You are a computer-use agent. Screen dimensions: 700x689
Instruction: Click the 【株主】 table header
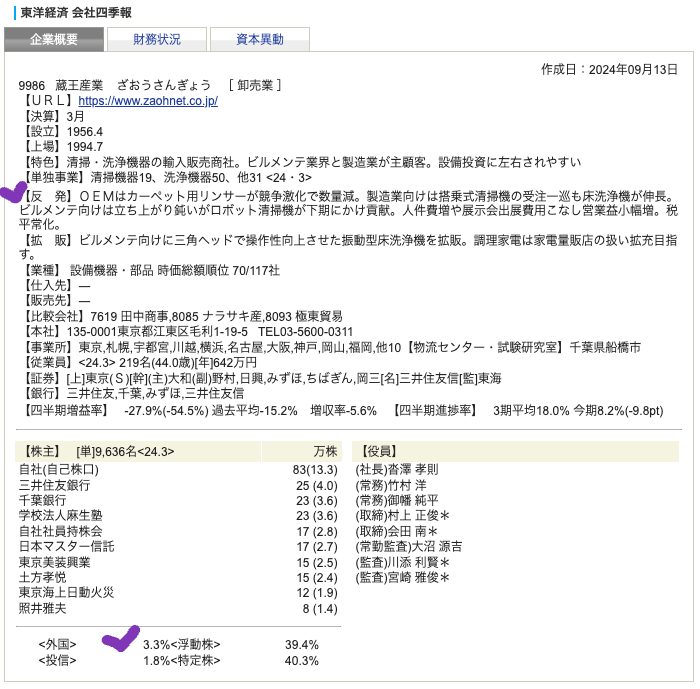tap(138, 451)
